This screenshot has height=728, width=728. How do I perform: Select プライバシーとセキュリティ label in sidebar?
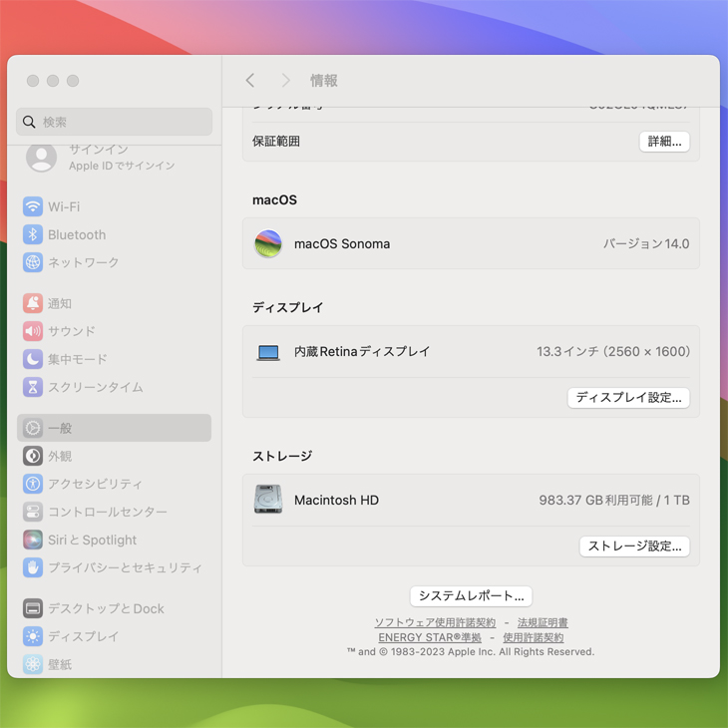(126, 567)
